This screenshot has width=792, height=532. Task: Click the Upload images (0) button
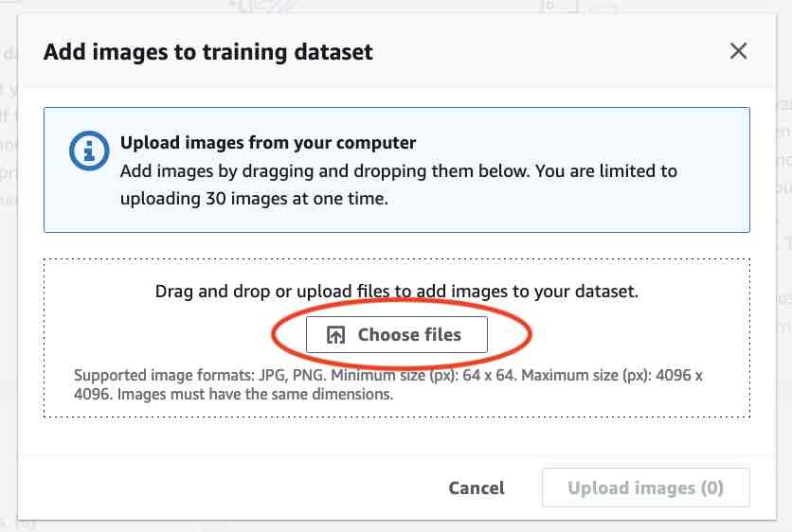tap(645, 488)
